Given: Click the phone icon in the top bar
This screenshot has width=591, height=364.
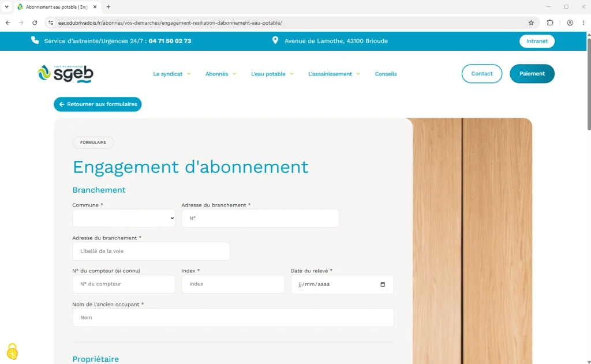Looking at the screenshot, I should point(35,40).
